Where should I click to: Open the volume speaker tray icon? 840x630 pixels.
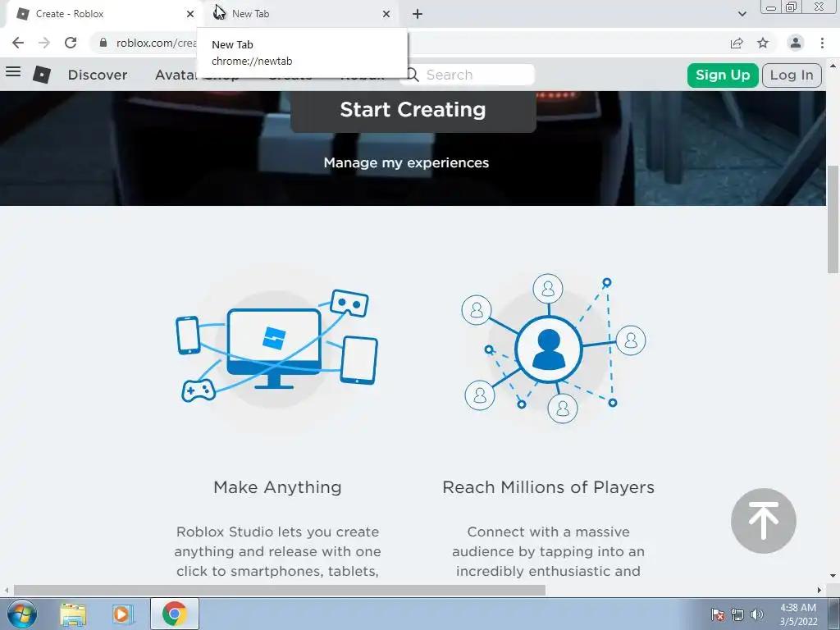click(x=756, y=614)
